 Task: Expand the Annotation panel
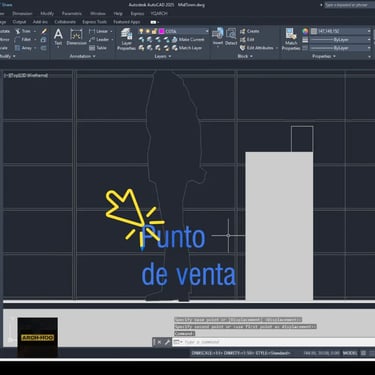click(82, 56)
